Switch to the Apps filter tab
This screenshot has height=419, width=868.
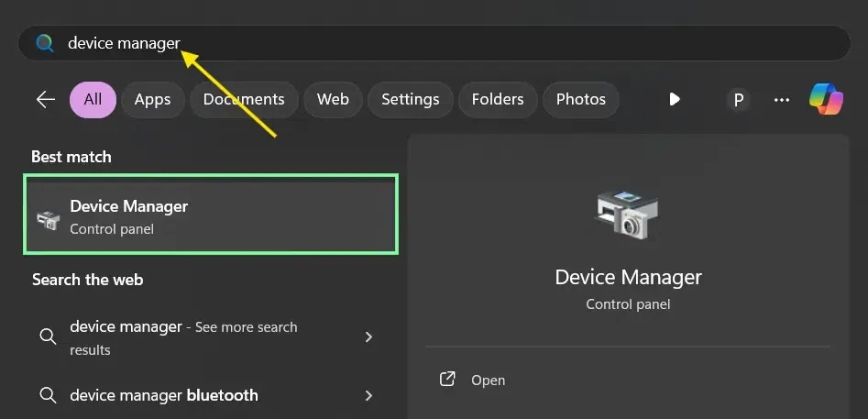pyautogui.click(x=153, y=99)
